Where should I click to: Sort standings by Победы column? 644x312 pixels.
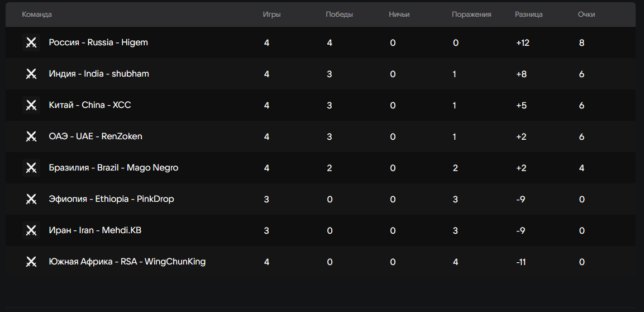coord(339,15)
